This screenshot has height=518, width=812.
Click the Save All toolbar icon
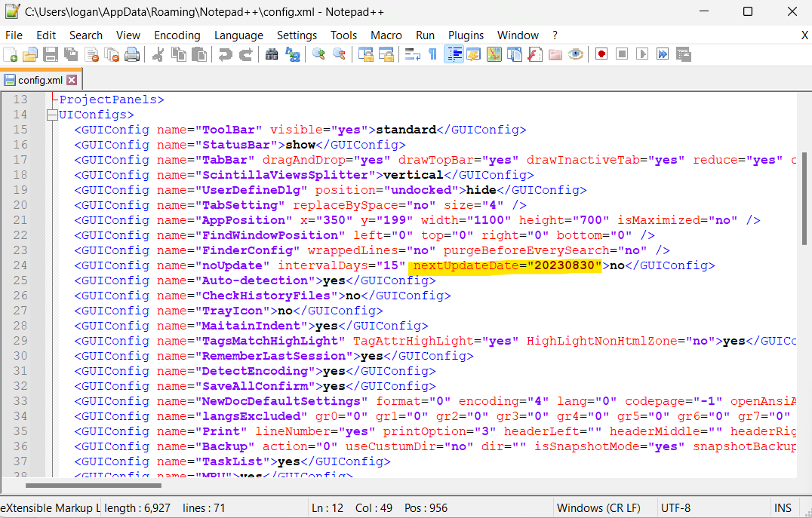tap(71, 54)
